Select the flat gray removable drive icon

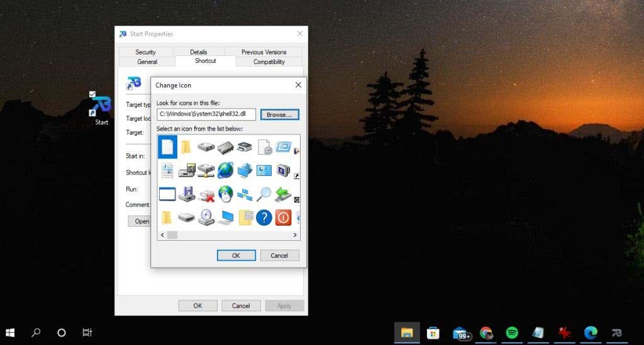pos(186,217)
